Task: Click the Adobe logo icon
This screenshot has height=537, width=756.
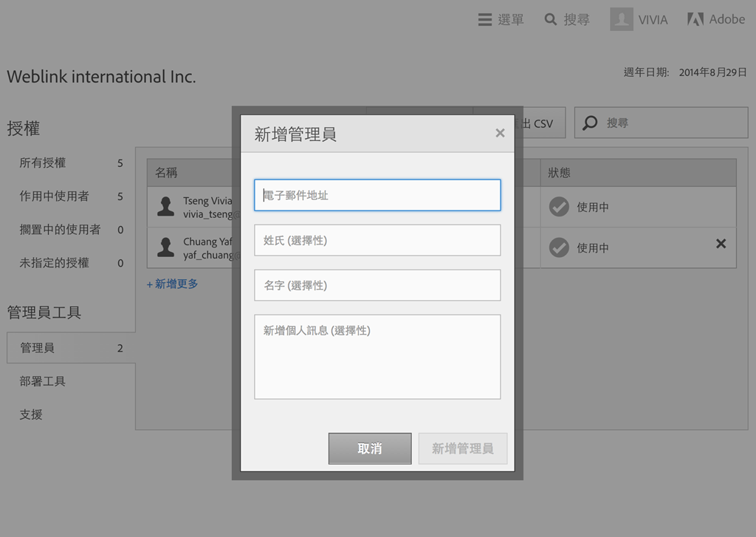Action: [x=695, y=20]
